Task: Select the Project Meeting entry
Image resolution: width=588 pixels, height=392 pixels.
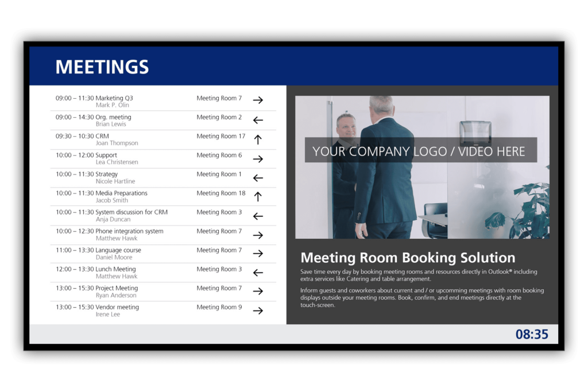Action: click(117, 288)
